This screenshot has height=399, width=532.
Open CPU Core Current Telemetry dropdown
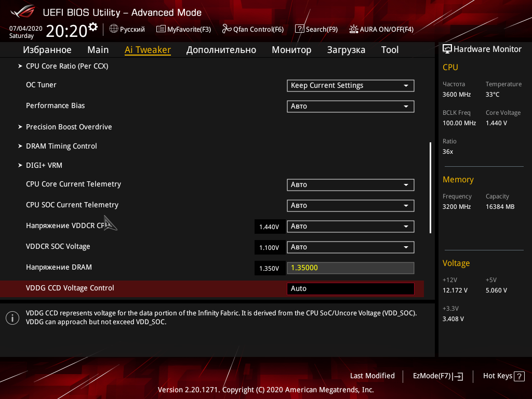351,184
